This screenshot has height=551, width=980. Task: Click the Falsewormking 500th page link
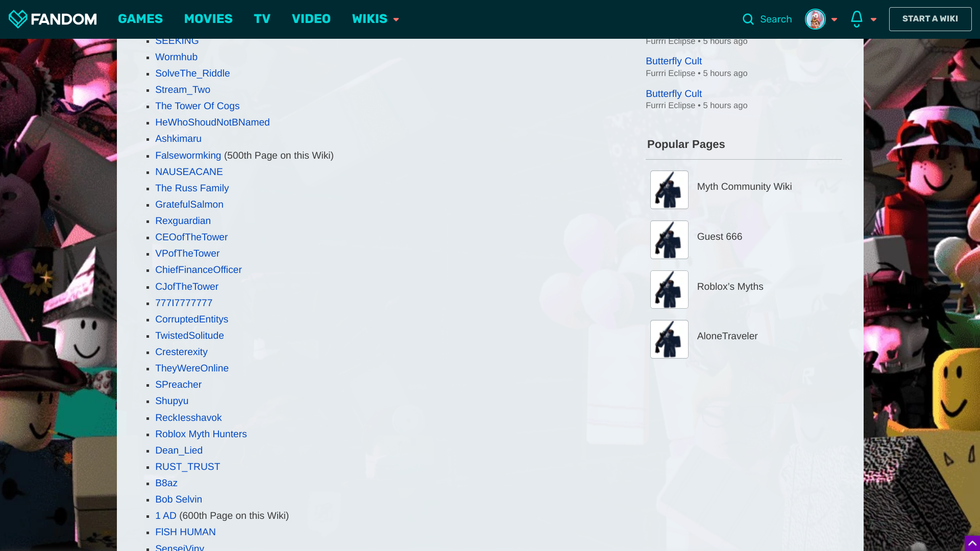[188, 156]
